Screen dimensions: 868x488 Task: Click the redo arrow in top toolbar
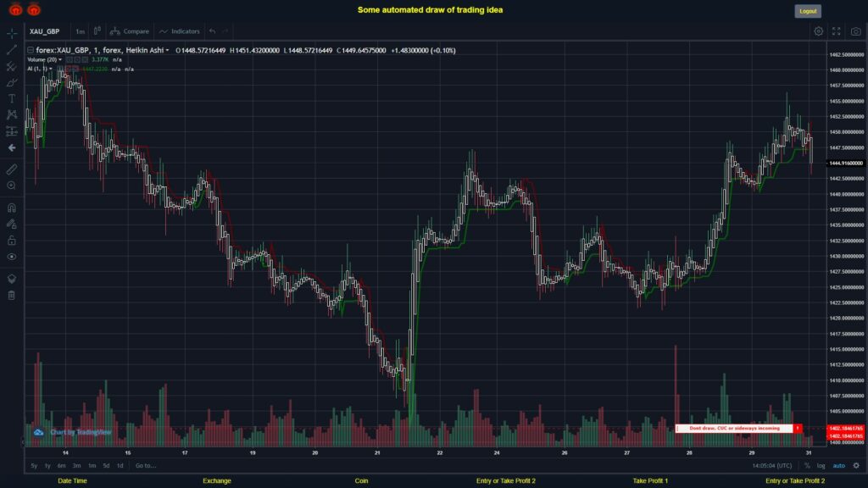pyautogui.click(x=225, y=31)
